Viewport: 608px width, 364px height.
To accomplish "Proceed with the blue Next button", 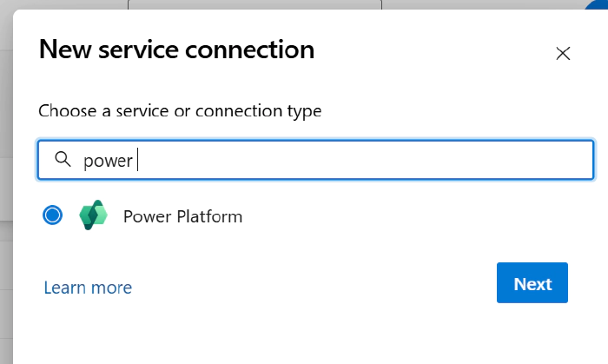I will pos(532,283).
